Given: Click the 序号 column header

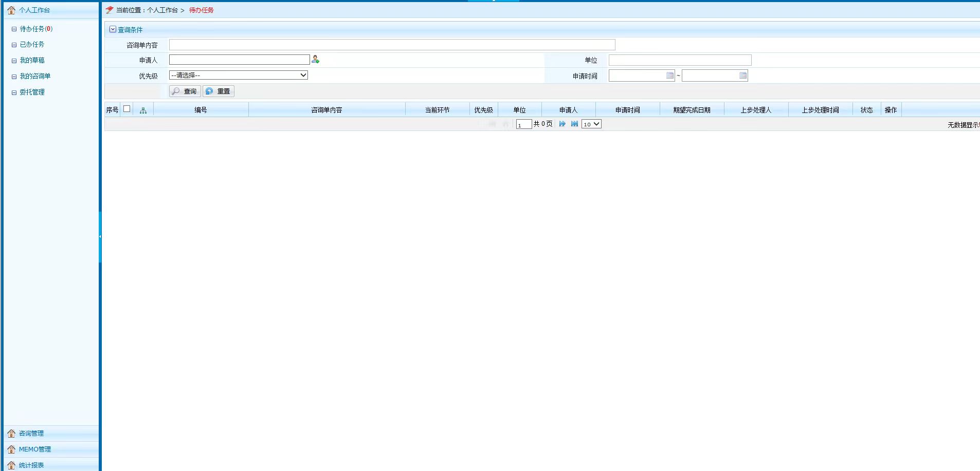Looking at the screenshot, I should pyautogui.click(x=112, y=110).
